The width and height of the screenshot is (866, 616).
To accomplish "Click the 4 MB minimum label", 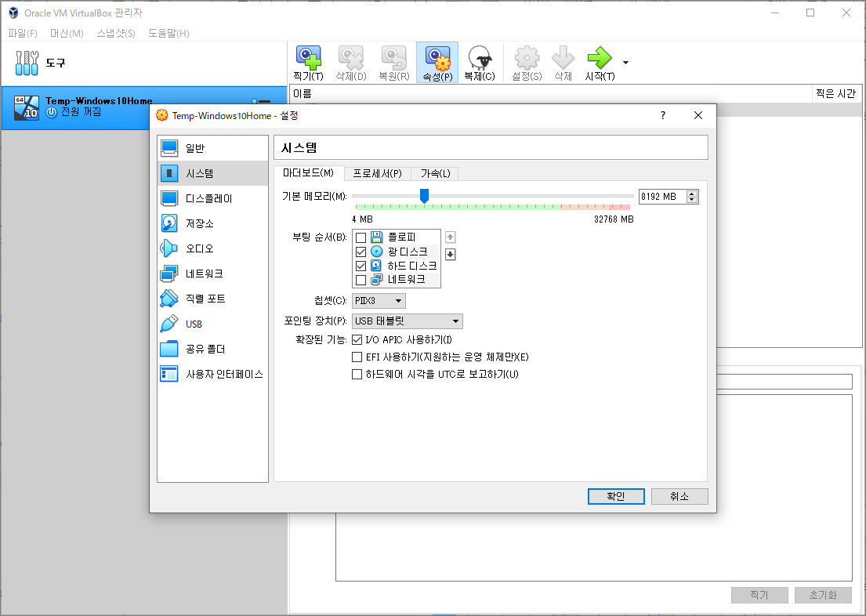I will click(362, 219).
